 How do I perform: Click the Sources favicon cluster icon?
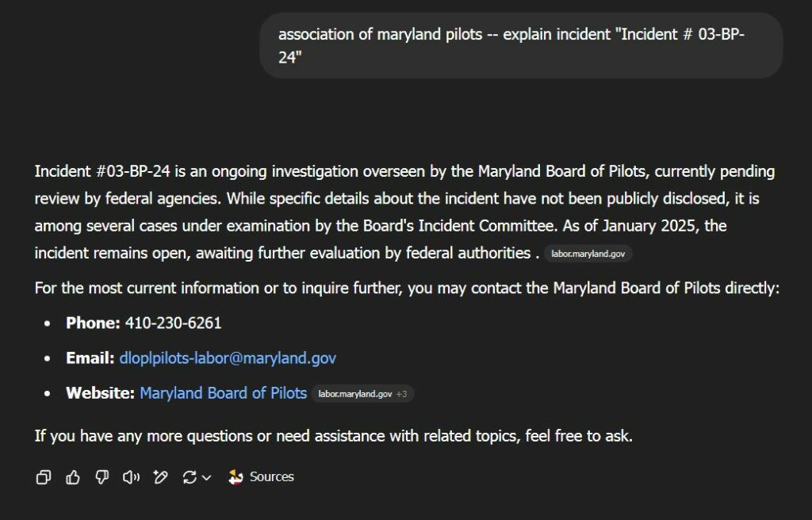236,476
